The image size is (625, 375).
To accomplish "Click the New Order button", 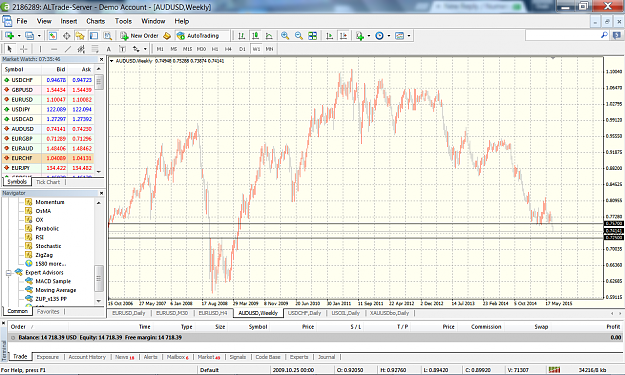I will click(140, 36).
